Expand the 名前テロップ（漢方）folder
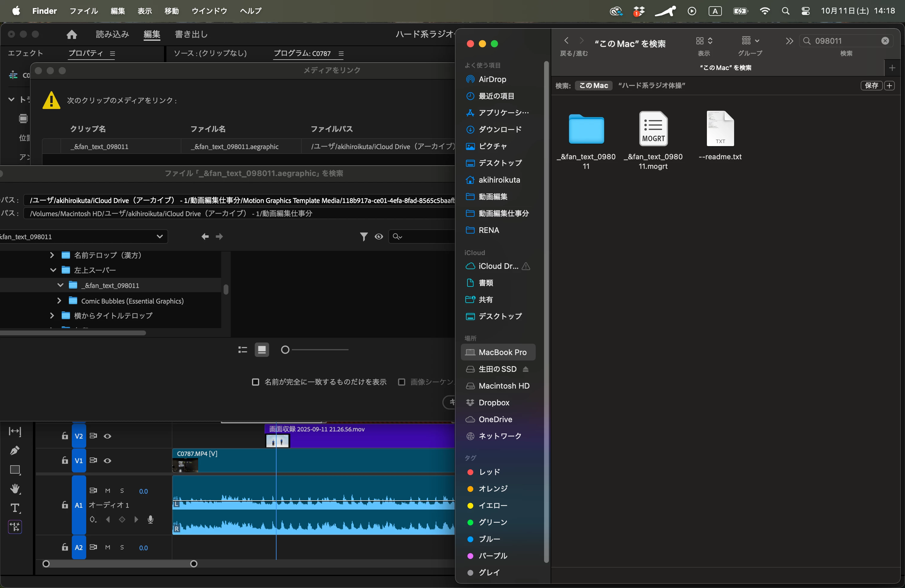905x588 pixels. (x=52, y=255)
